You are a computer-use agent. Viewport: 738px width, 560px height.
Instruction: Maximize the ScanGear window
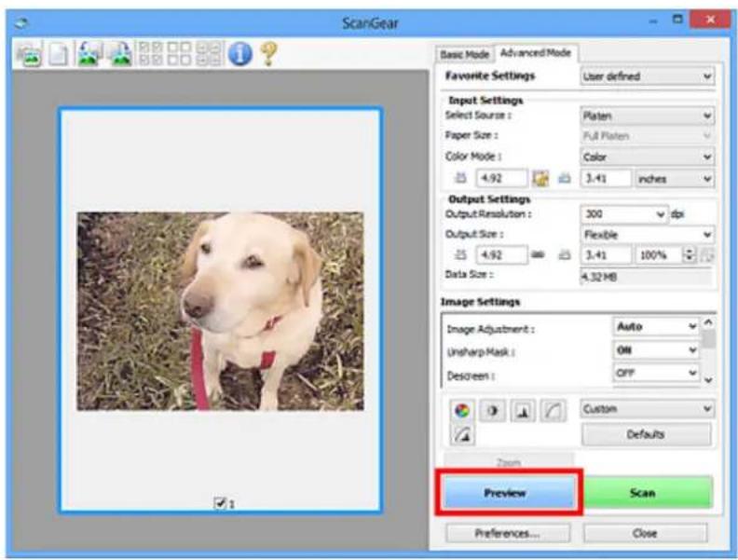click(677, 20)
